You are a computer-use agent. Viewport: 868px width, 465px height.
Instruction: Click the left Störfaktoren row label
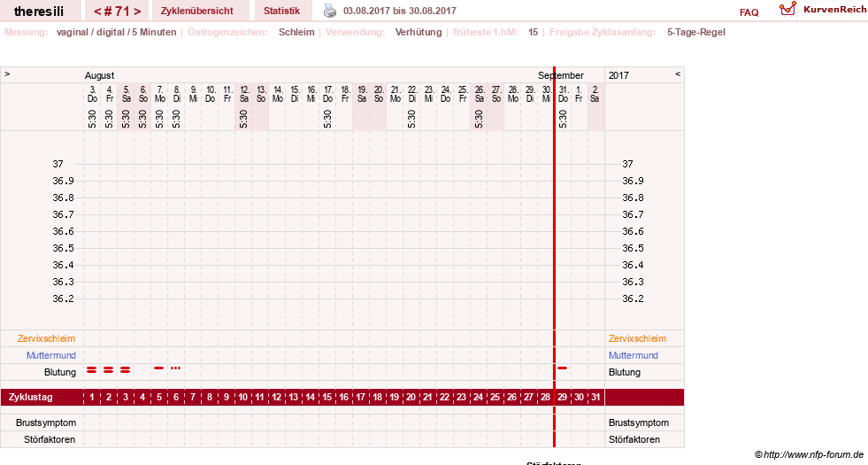point(50,439)
